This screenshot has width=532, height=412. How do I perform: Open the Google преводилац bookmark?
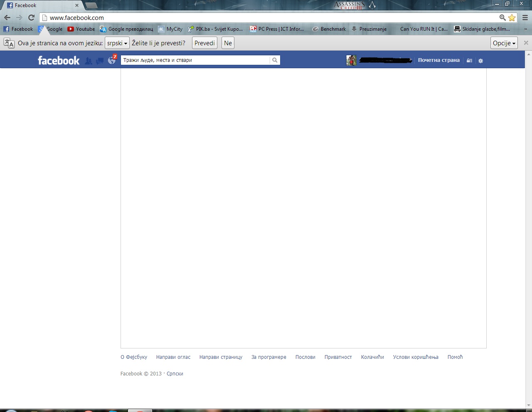tap(126, 29)
